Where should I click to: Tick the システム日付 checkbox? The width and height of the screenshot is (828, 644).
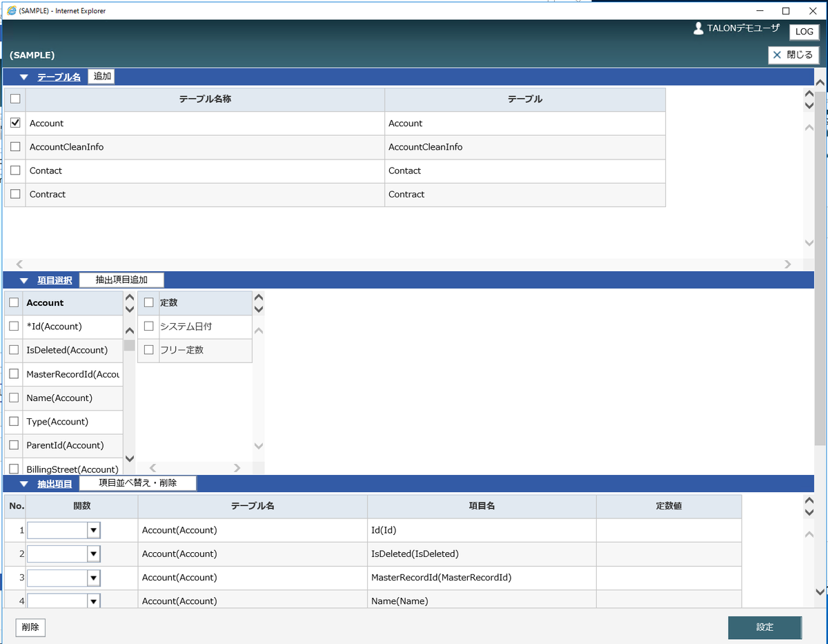pyautogui.click(x=148, y=326)
